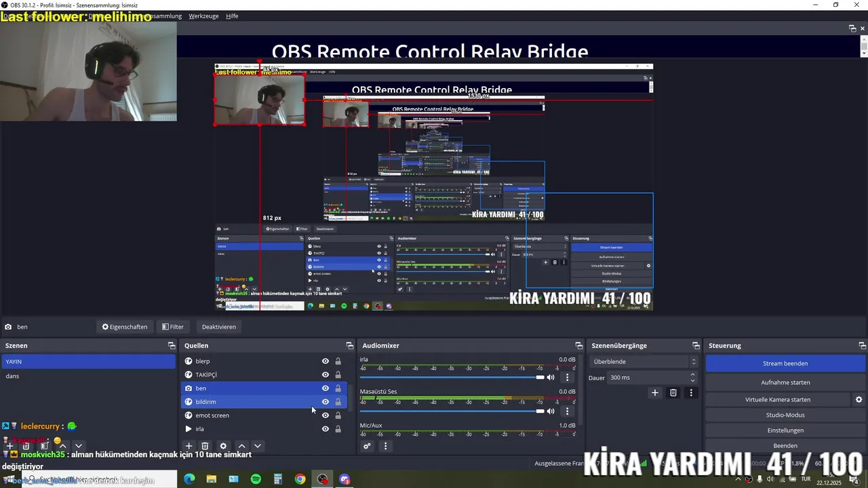Screen dimensions: 868x488
Task: Float the Szenen dock panel
Action: pyautogui.click(x=172, y=346)
